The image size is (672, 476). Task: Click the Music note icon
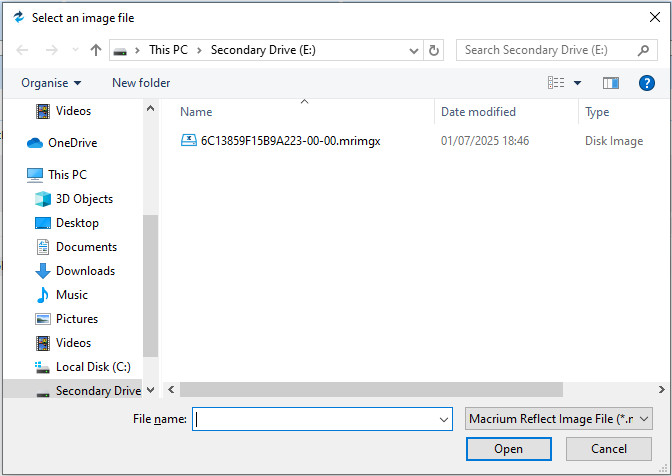click(43, 295)
